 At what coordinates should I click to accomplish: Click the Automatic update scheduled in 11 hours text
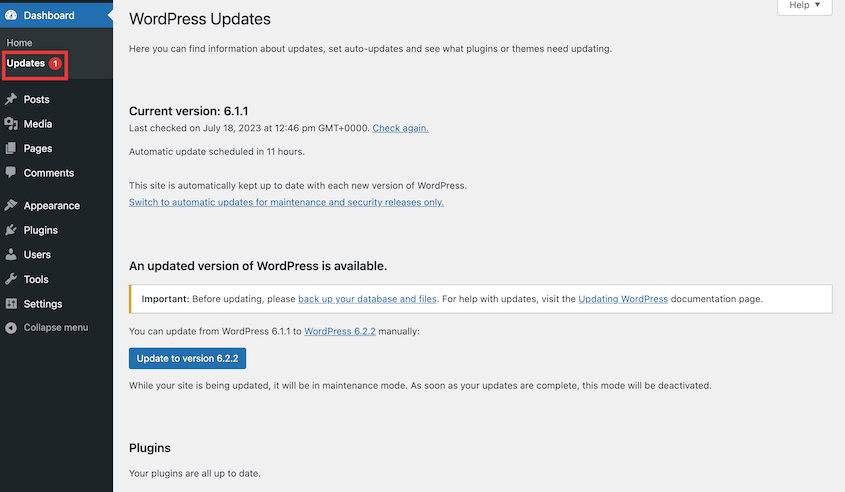[217, 152]
